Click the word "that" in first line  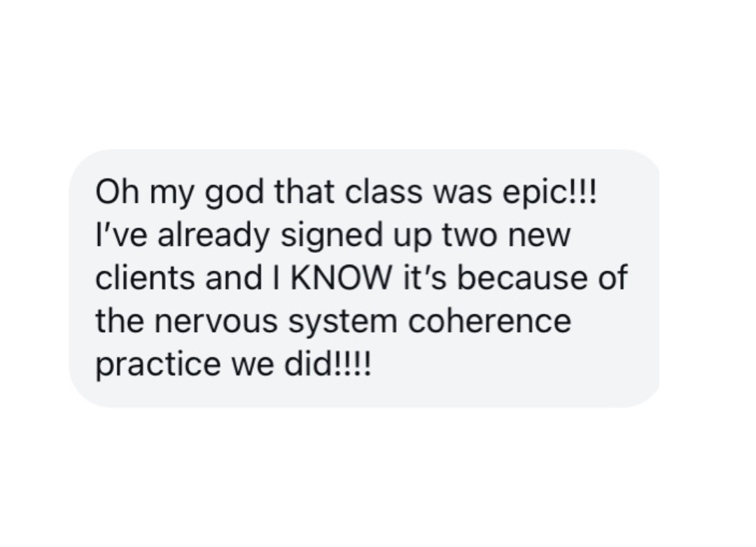(x=304, y=191)
